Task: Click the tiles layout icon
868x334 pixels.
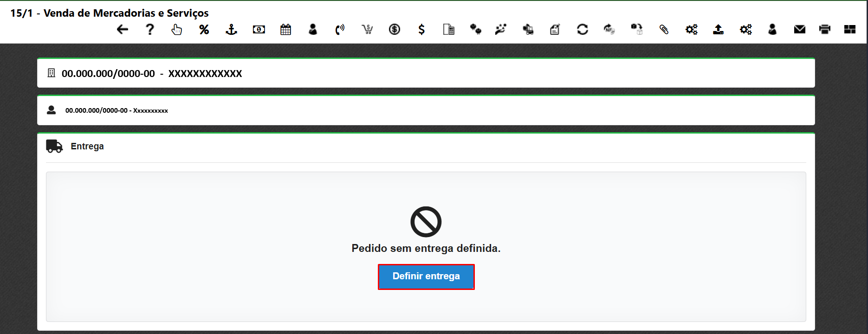Action: [x=850, y=30]
